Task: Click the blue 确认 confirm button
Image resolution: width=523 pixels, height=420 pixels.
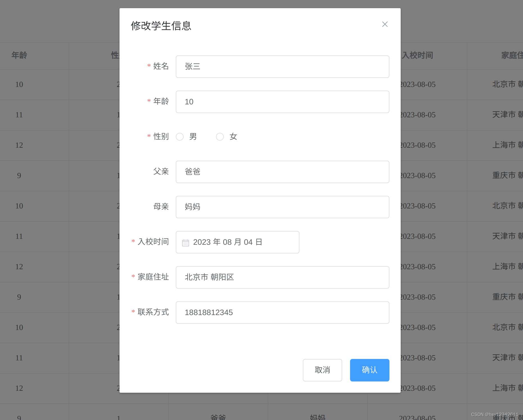Action: click(369, 370)
